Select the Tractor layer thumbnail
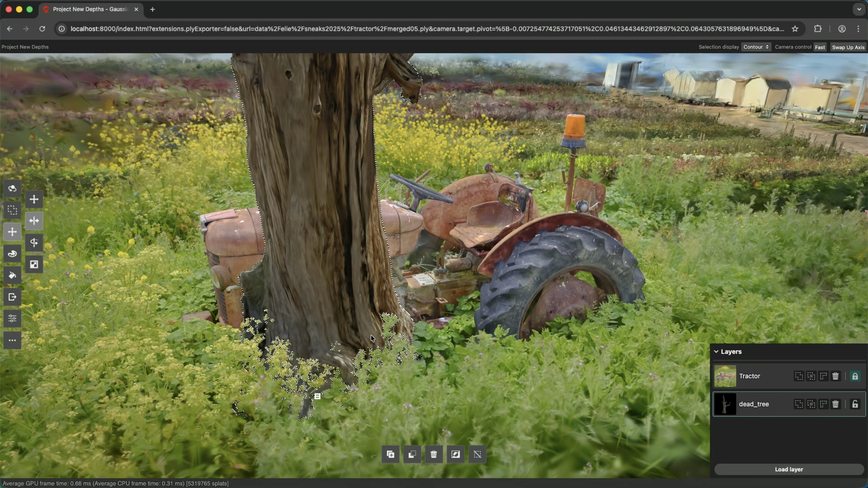The image size is (868, 488). tap(725, 376)
